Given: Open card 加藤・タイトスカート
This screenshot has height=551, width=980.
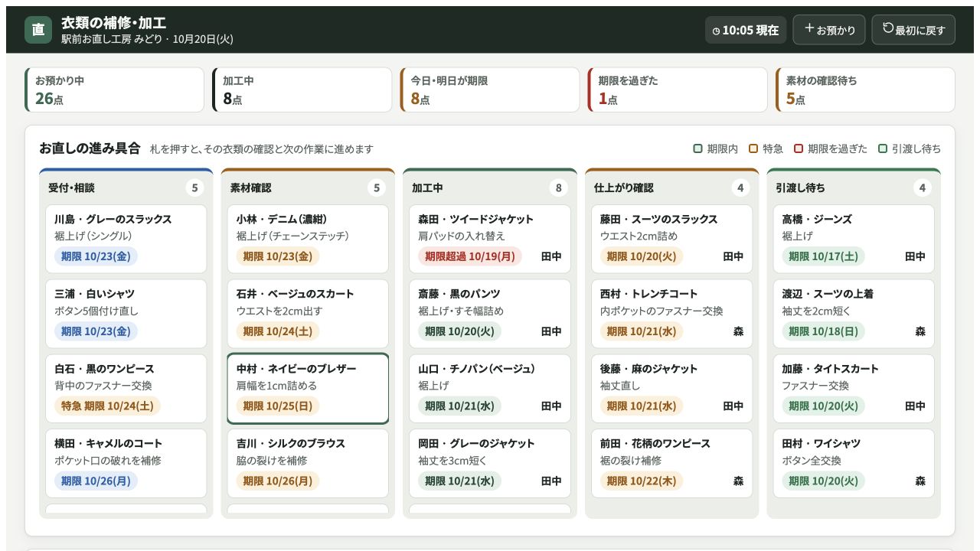Looking at the screenshot, I should [x=854, y=389].
